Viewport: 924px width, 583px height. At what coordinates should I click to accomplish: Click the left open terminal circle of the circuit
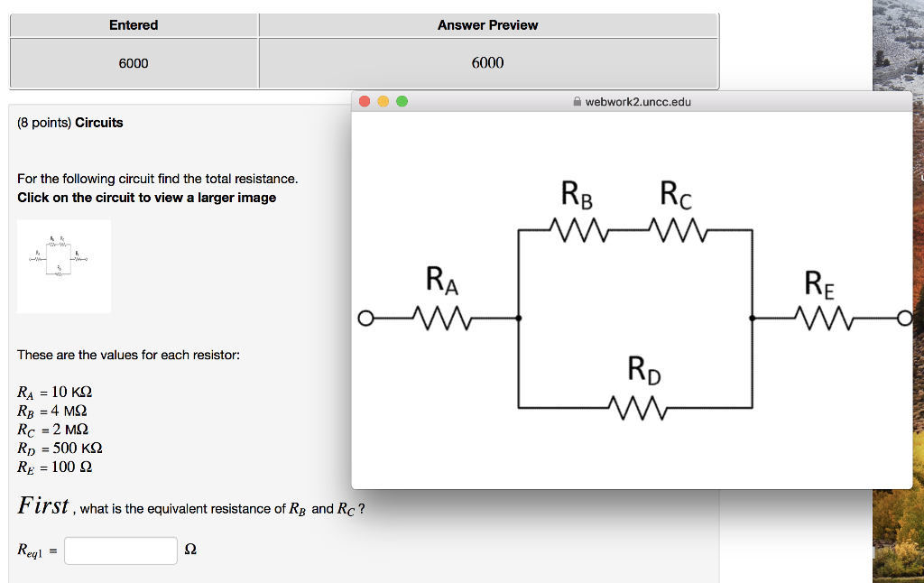(x=365, y=318)
